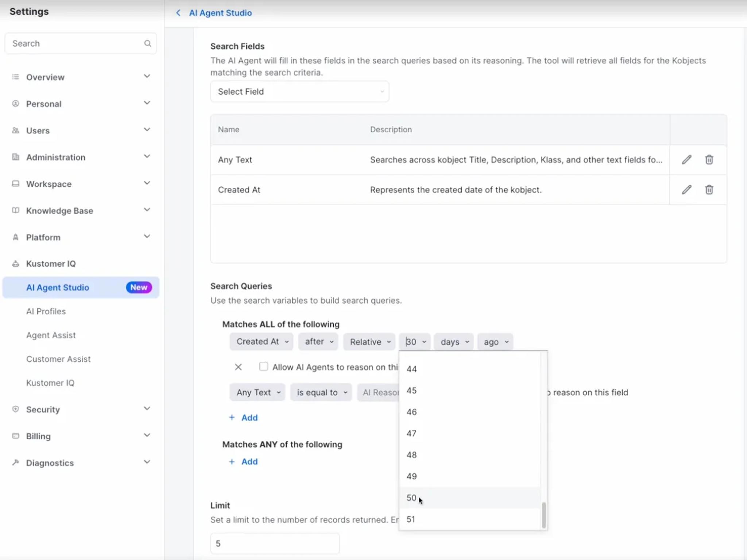Remove the Created At query condition with X

click(x=238, y=367)
